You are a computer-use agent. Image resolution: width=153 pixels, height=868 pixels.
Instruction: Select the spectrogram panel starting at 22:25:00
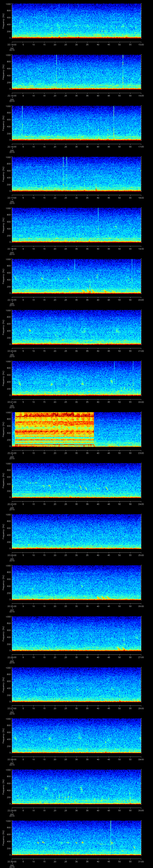point(76,582)
